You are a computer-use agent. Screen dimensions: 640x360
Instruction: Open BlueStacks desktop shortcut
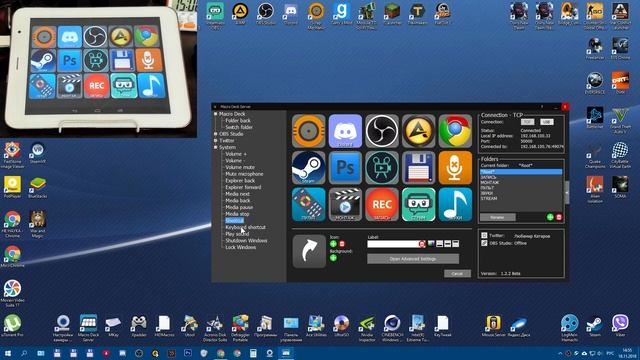click(x=38, y=187)
